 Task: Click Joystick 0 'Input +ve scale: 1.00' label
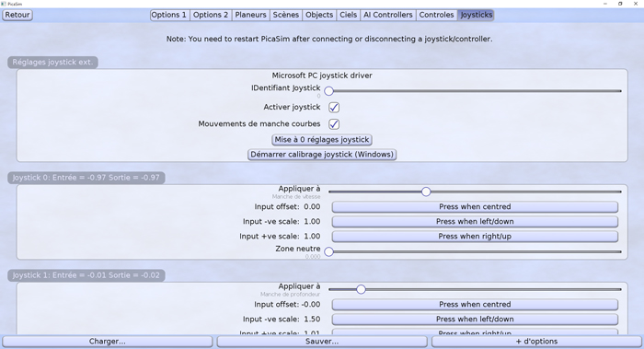(280, 237)
